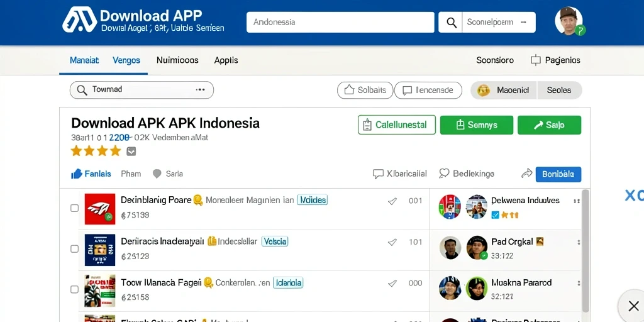This screenshot has width=644, height=322.
Task: Click the Iencensde button
Action: (428, 91)
